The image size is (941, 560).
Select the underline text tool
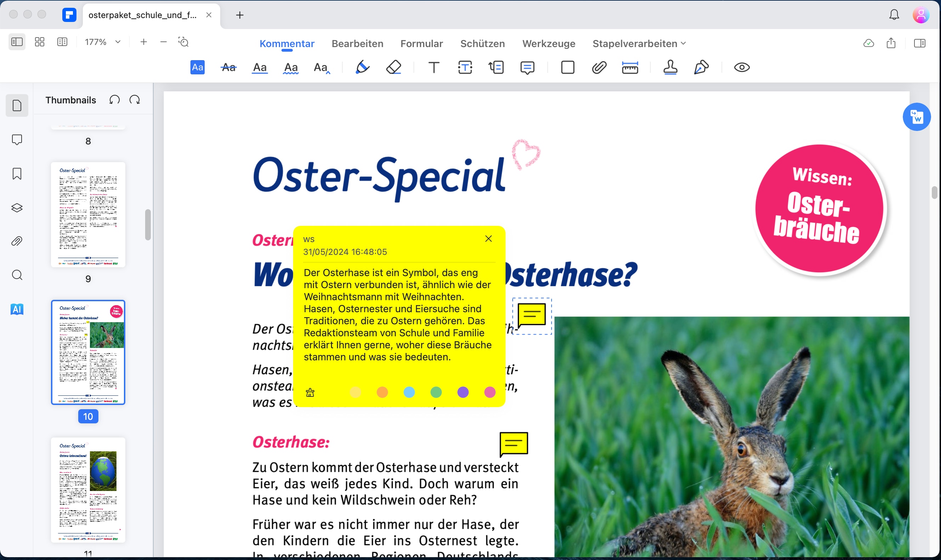pos(260,68)
